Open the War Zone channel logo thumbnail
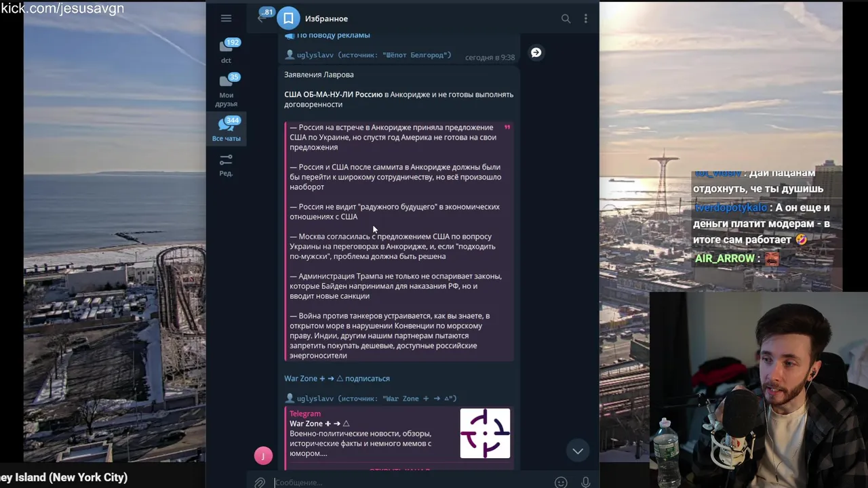868x488 pixels. pos(485,433)
